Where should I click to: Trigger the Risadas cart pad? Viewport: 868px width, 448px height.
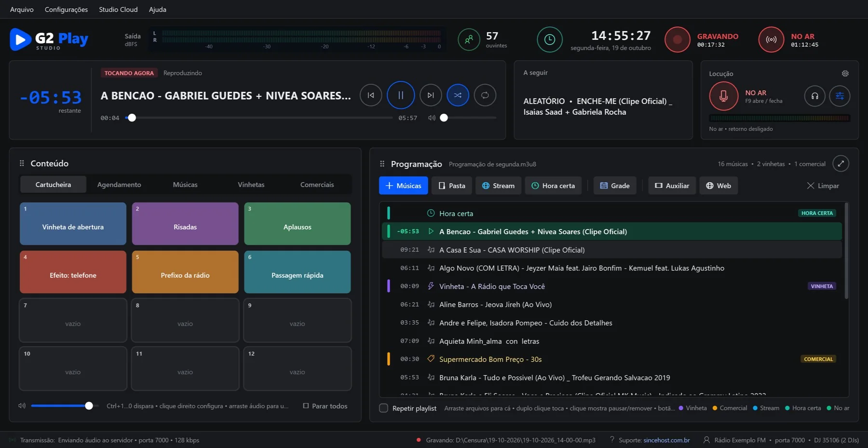(185, 224)
